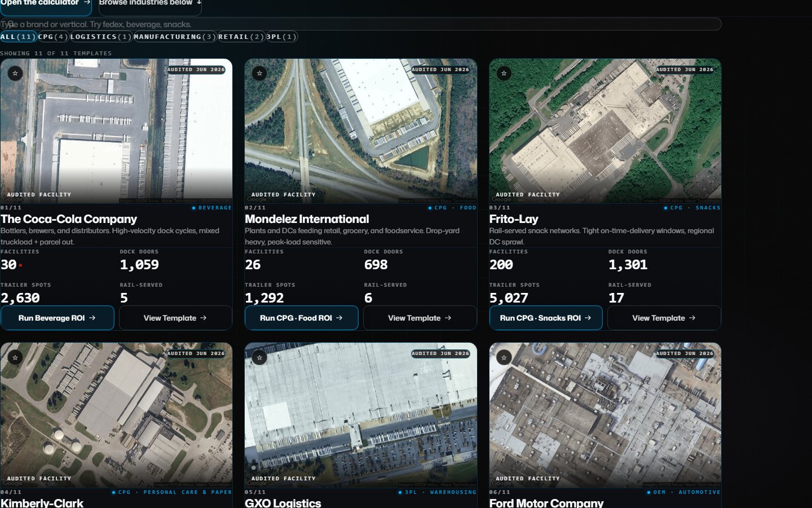The image size is (812, 508).
Task: View Template for The Coca-Cola Company
Action: (x=175, y=318)
